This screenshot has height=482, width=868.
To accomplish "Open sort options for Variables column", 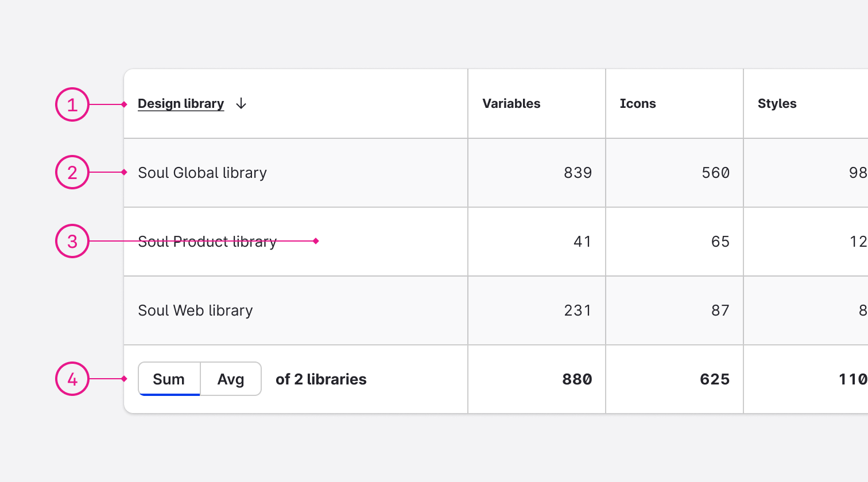I will coord(511,104).
